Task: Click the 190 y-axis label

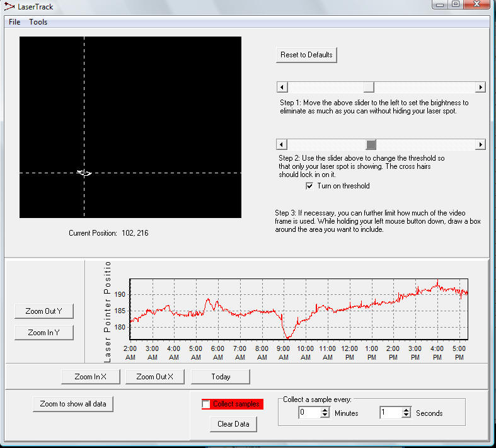Action: pyautogui.click(x=120, y=294)
